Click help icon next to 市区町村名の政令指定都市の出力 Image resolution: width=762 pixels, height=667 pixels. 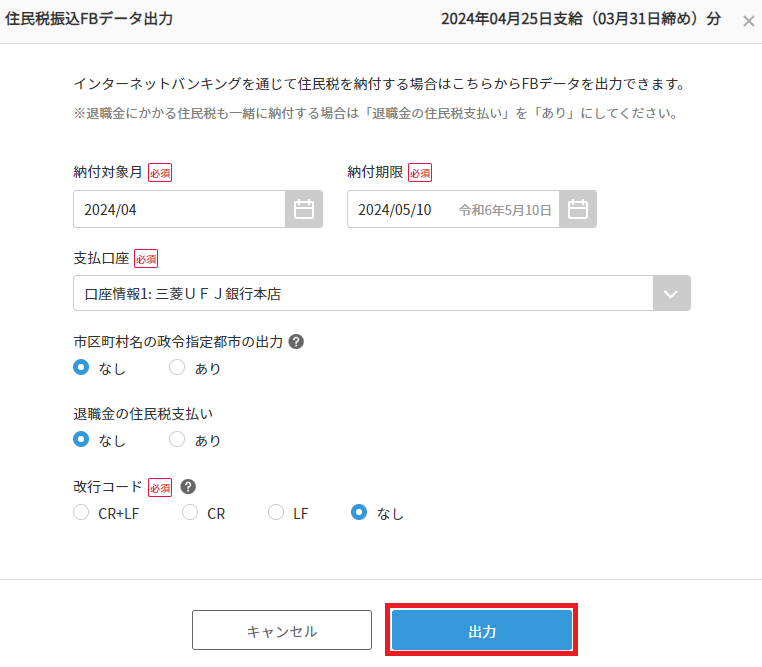(x=296, y=342)
